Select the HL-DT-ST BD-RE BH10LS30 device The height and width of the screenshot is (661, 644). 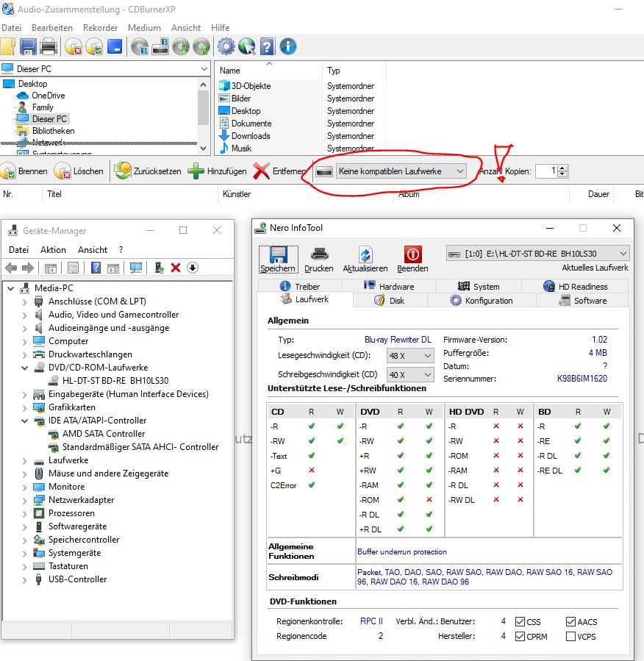coord(115,381)
